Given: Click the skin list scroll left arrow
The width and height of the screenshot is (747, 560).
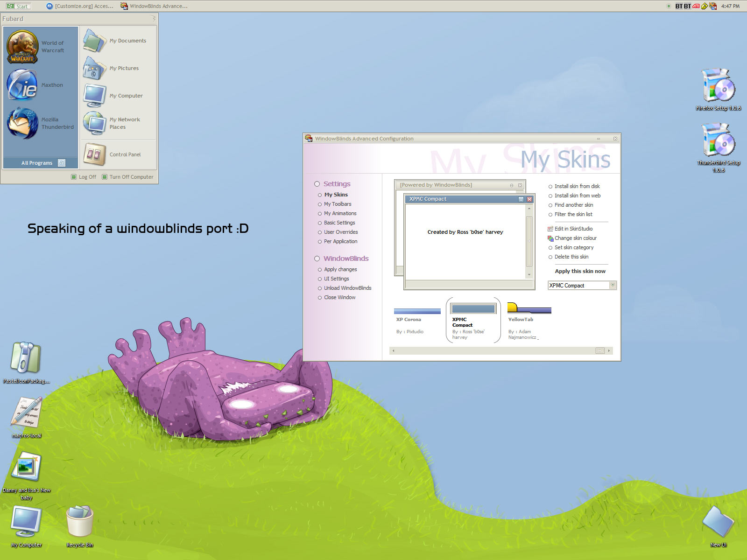Looking at the screenshot, I should pos(393,351).
